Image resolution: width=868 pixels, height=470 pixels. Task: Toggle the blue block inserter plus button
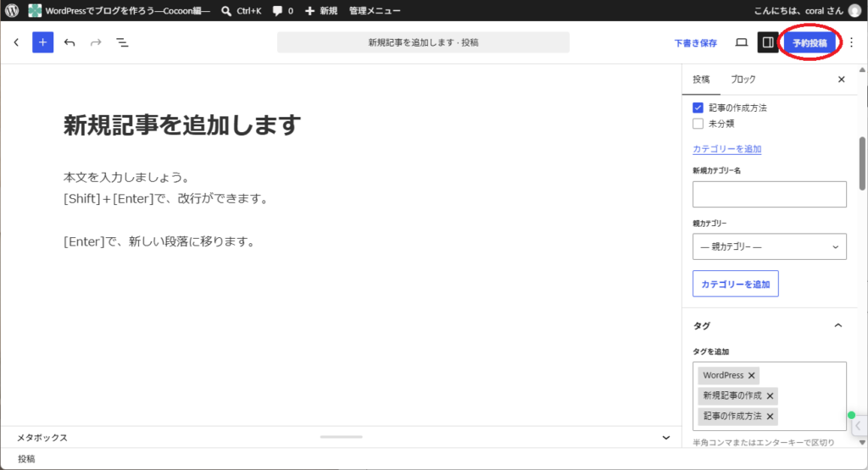pos(42,42)
